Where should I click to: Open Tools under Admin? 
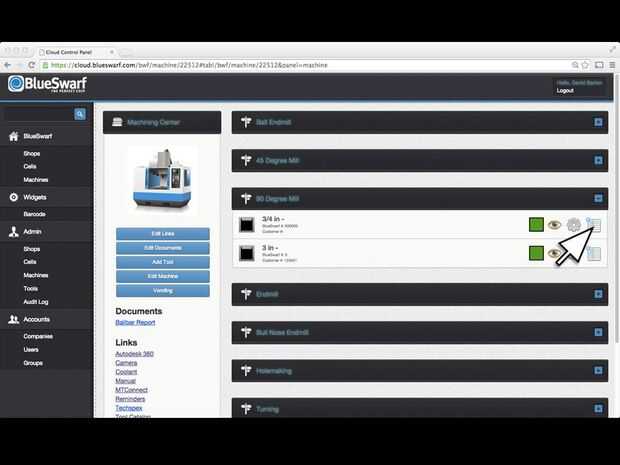click(30, 289)
